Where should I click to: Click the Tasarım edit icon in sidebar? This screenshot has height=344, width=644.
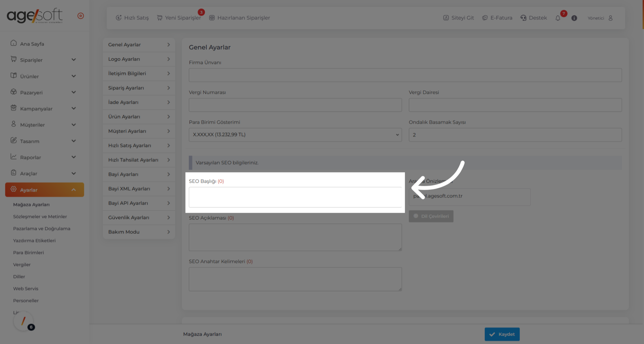point(13,140)
